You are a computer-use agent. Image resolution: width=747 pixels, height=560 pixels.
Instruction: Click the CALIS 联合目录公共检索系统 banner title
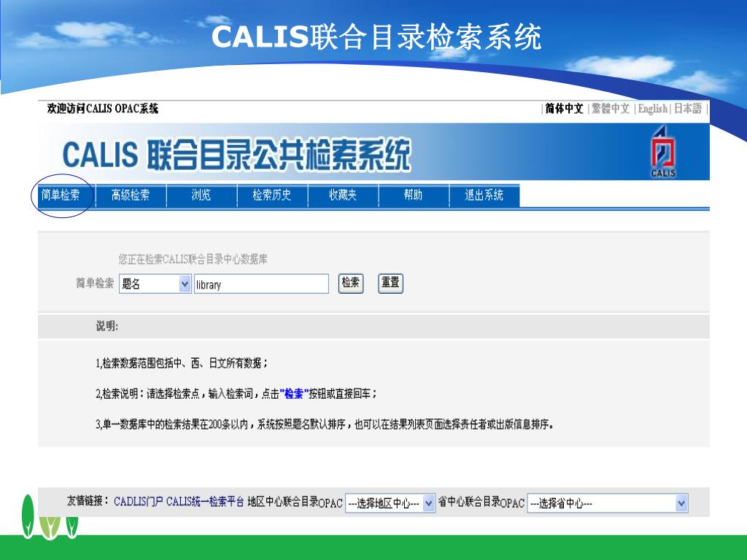pyautogui.click(x=237, y=155)
